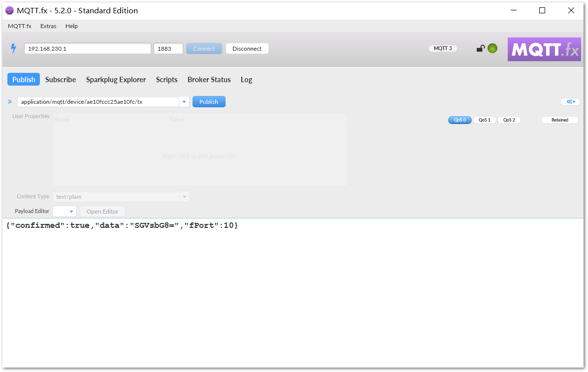Image resolution: width=588 pixels, height=372 pixels.
Task: Click the text/plain content type field
Action: [116, 197]
